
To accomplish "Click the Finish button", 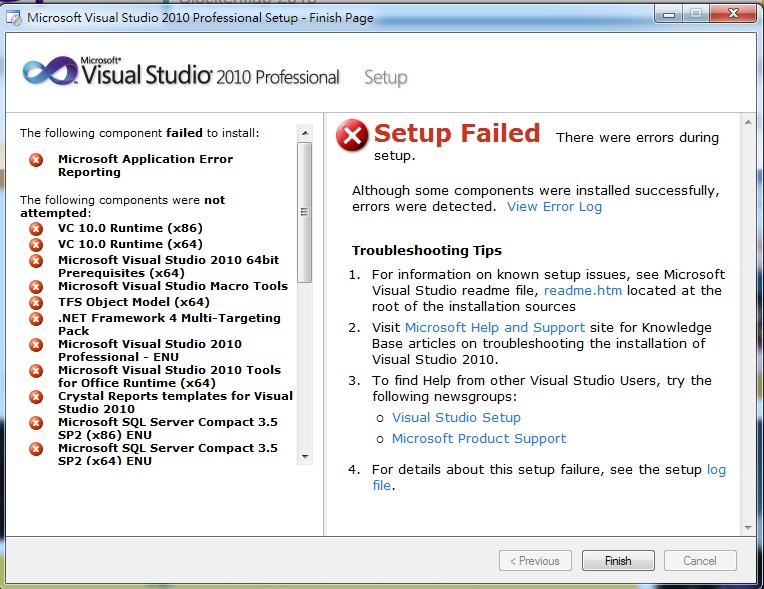I will pos(618,561).
